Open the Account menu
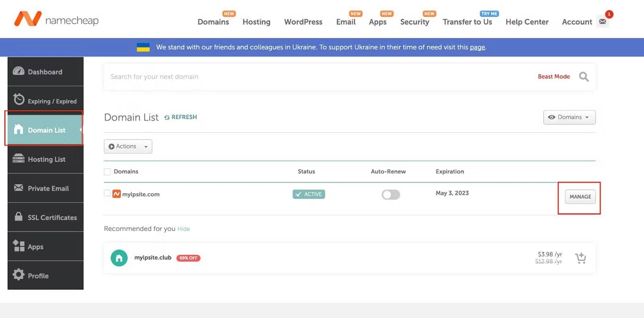Screen dimensions: 644x318 pyautogui.click(x=577, y=22)
